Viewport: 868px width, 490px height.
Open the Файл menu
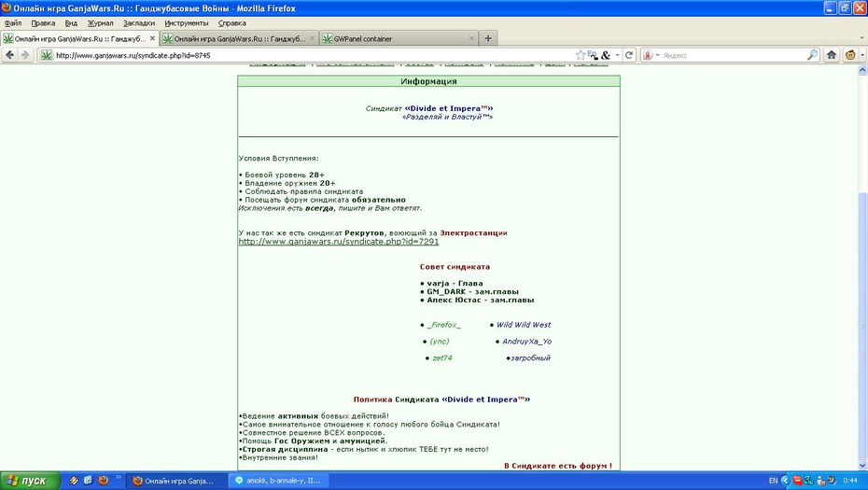point(13,23)
